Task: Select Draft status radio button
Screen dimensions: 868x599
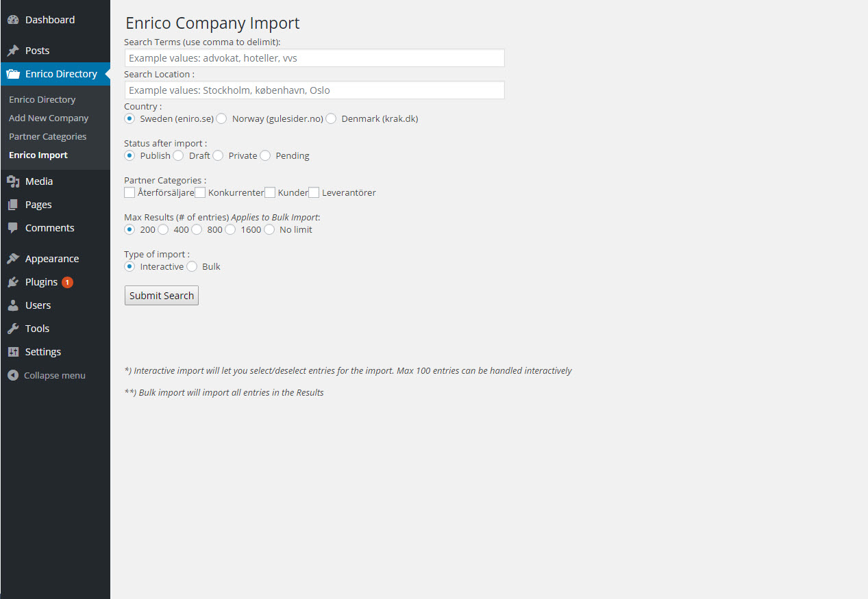Action: pyautogui.click(x=178, y=155)
